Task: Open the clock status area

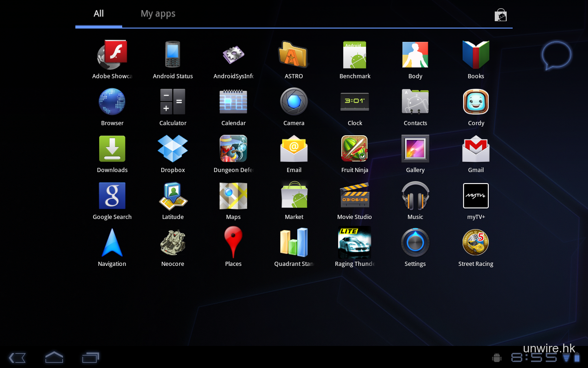Action: pos(534,358)
